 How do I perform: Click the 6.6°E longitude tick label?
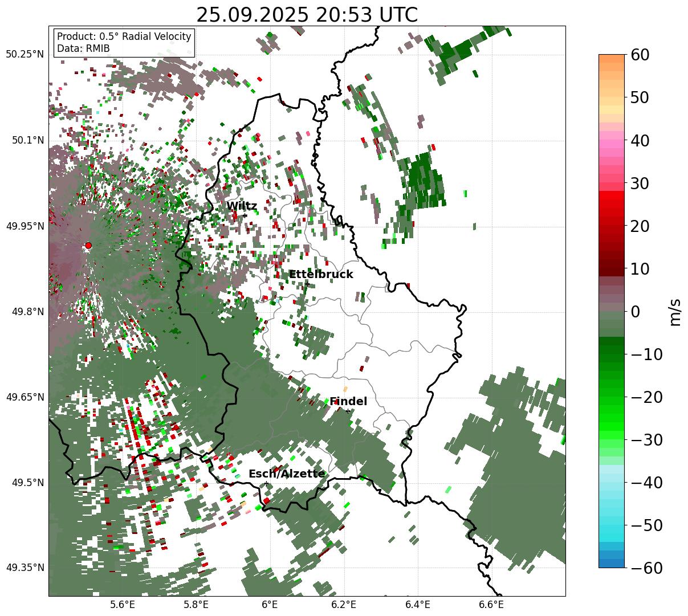click(491, 605)
